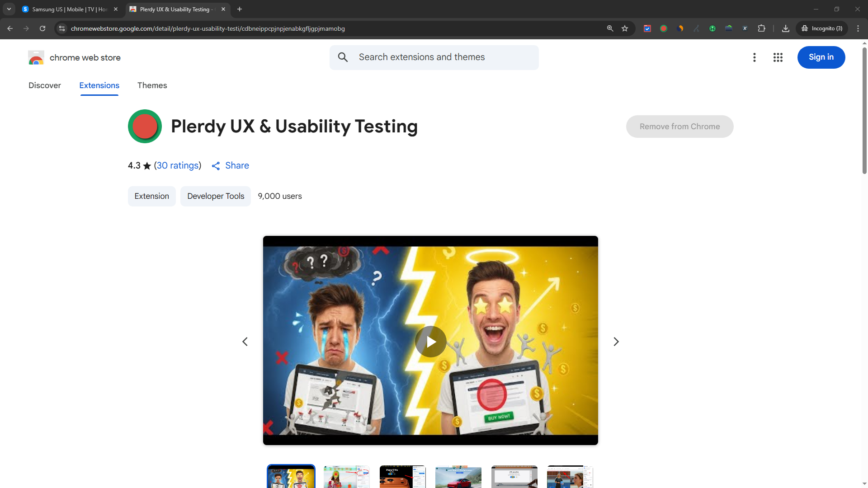This screenshot has width=868, height=488.
Task: Reload the page with refresh icon
Action: pyautogui.click(x=42, y=28)
